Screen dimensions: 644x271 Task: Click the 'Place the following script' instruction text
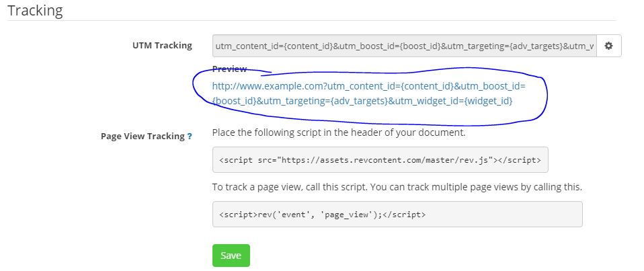click(x=339, y=132)
